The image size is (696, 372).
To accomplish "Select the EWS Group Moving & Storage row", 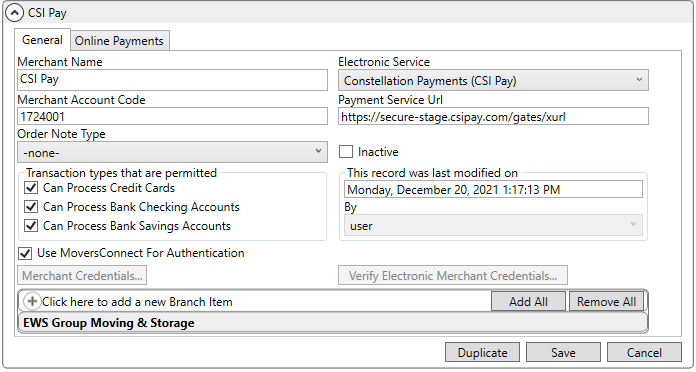I will pyautogui.click(x=332, y=323).
